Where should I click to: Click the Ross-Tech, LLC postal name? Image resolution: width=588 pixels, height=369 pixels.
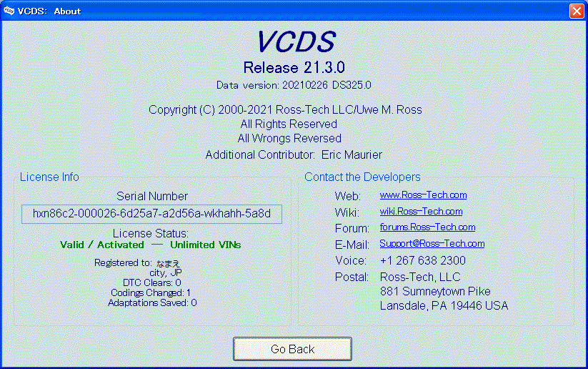click(x=420, y=277)
